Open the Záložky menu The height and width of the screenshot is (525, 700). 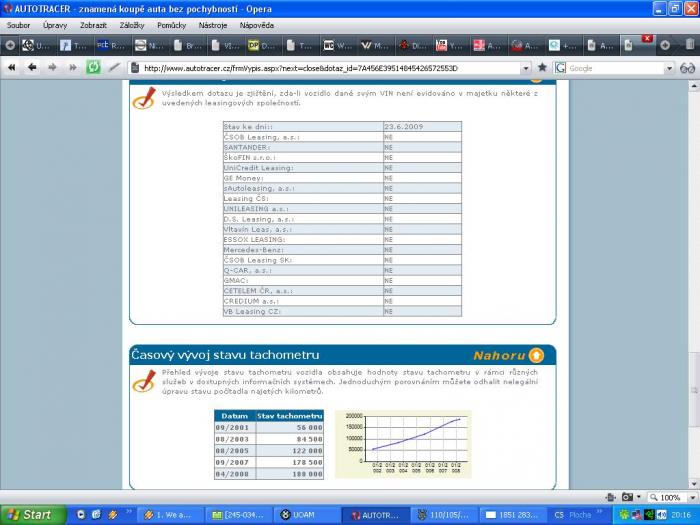(132, 24)
